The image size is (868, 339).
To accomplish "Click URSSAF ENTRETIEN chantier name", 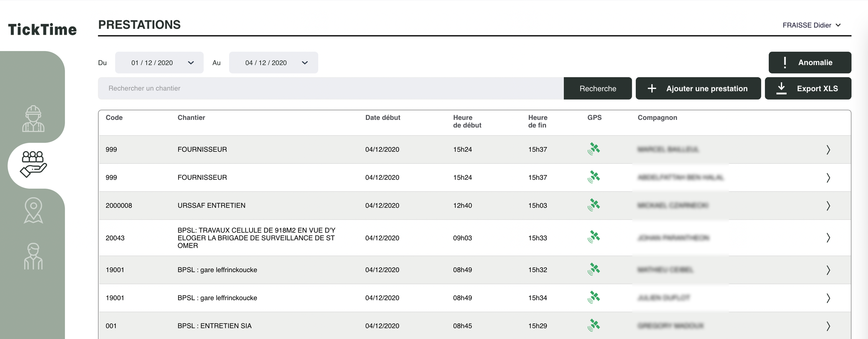I will point(211,205).
